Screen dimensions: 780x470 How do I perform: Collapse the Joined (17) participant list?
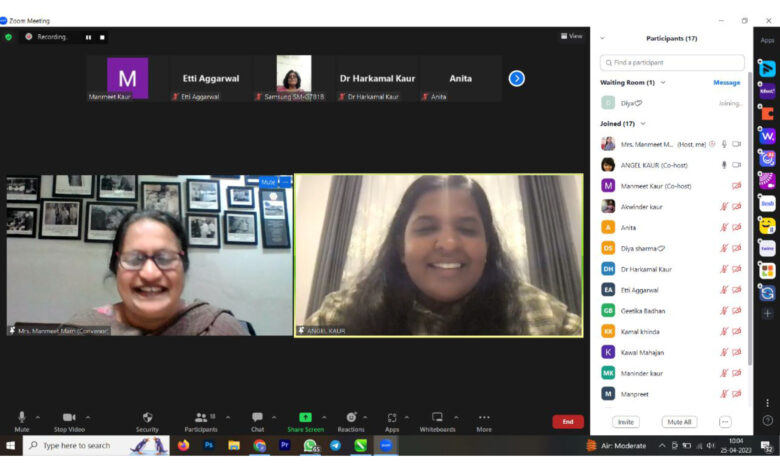coord(643,124)
